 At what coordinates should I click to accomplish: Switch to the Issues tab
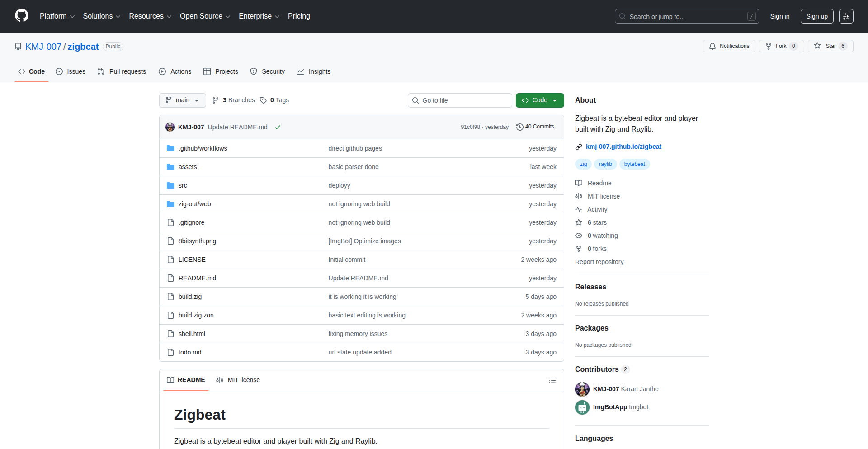pyautogui.click(x=71, y=71)
